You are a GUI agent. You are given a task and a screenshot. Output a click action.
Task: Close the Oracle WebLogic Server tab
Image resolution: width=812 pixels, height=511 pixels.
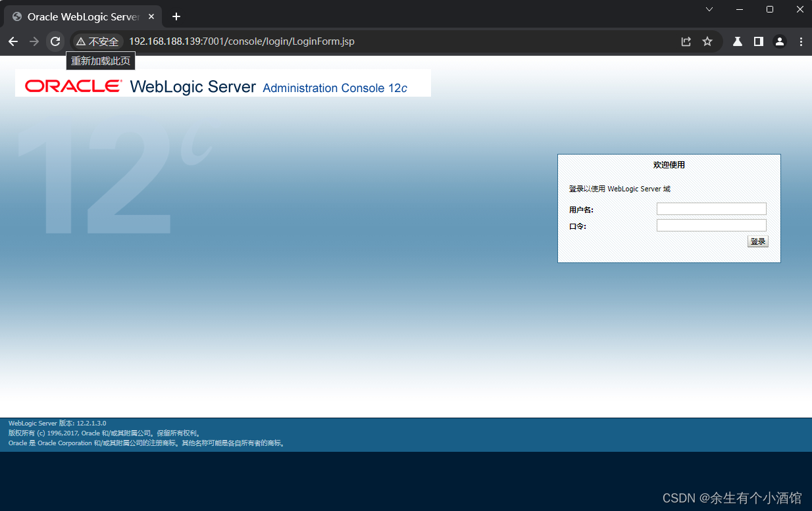point(151,16)
